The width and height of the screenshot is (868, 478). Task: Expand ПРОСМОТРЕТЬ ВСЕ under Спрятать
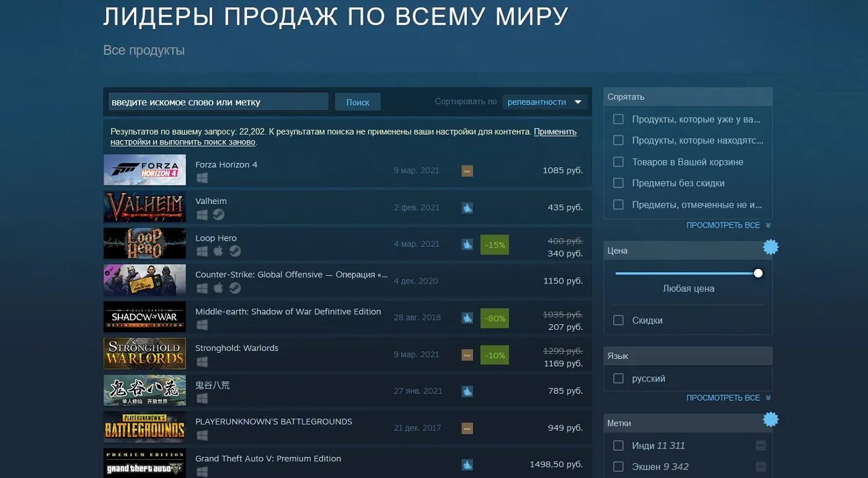(728, 225)
